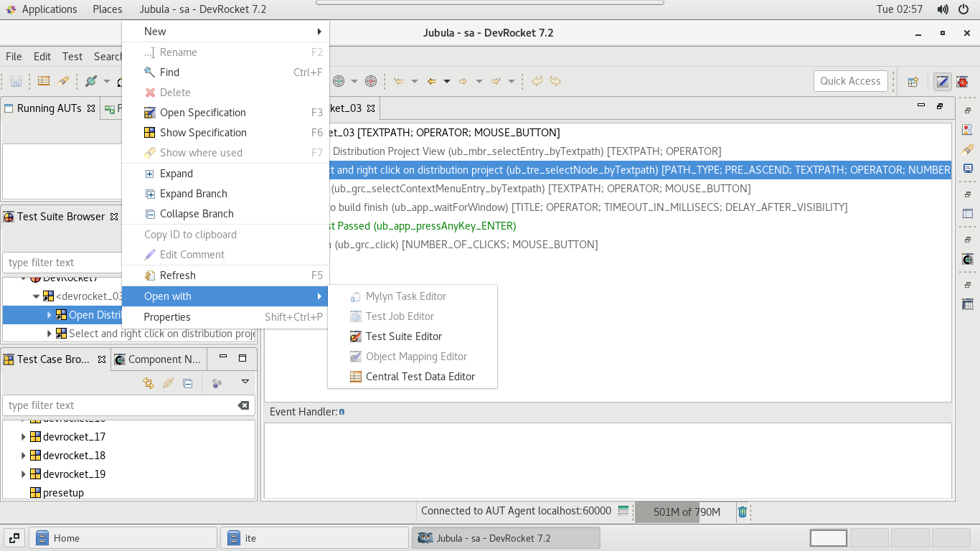This screenshot has width=980, height=551.
Task: Click double-arrow sync icon in Test Case Browser
Action: (149, 383)
